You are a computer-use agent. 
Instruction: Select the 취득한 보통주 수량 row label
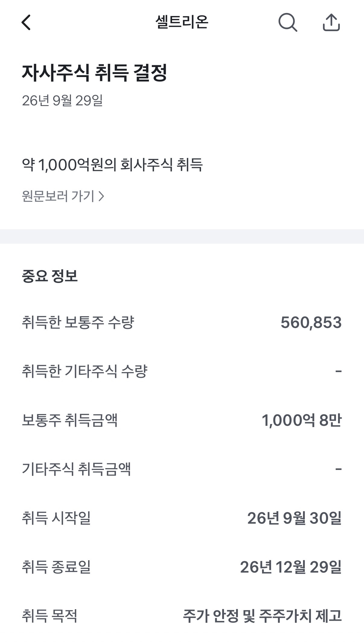tap(78, 322)
